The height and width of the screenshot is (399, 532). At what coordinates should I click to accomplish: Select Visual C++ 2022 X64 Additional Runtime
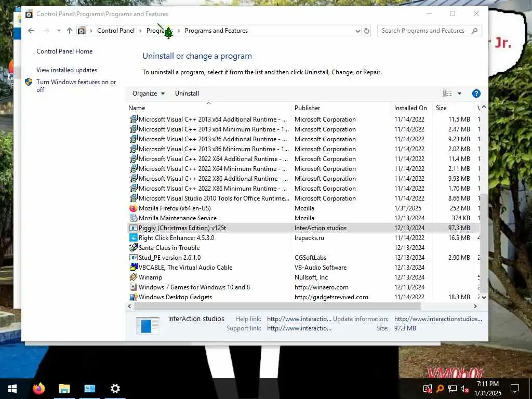[303, 159]
